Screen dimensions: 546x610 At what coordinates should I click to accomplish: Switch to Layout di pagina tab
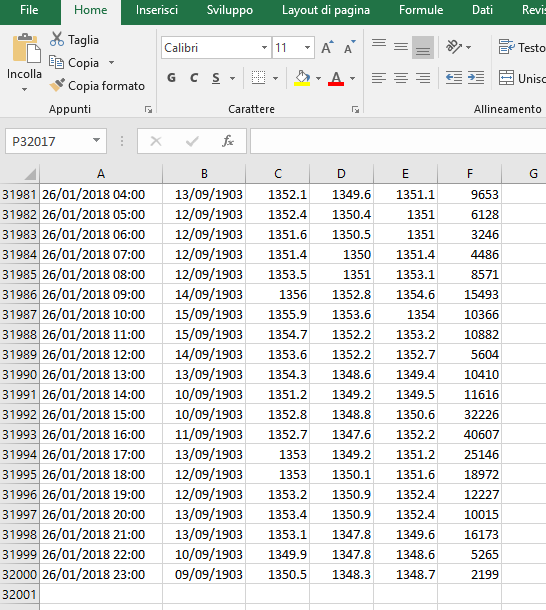[x=326, y=10]
